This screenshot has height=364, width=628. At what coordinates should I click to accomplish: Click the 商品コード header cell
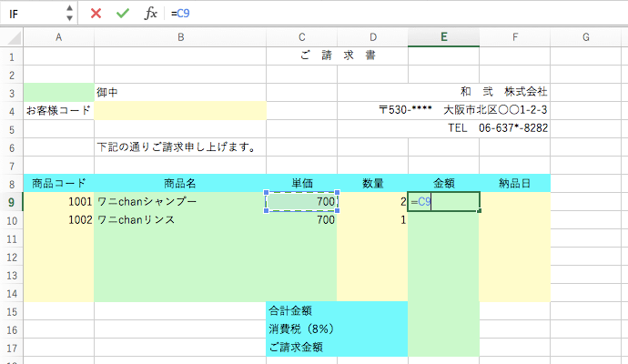[59, 184]
